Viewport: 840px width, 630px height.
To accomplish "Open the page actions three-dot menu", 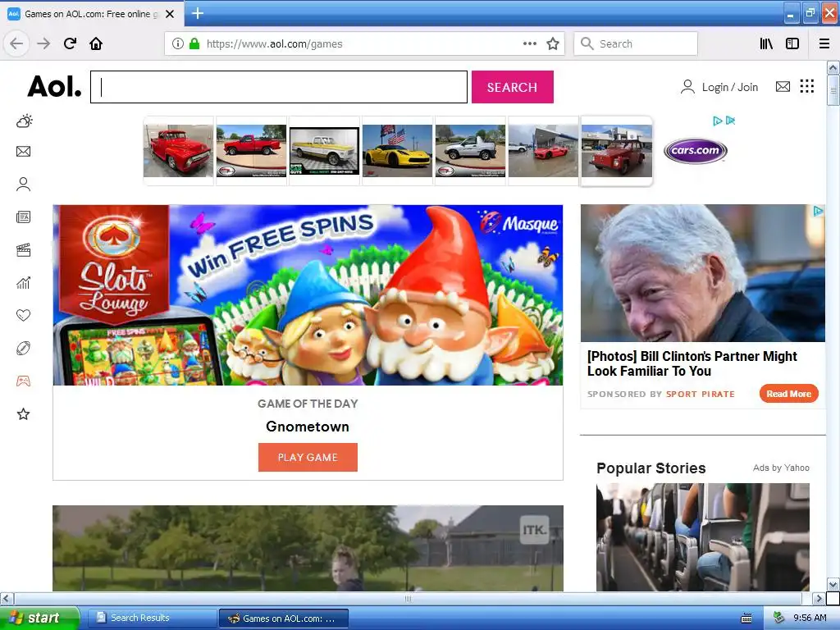I will click(530, 43).
